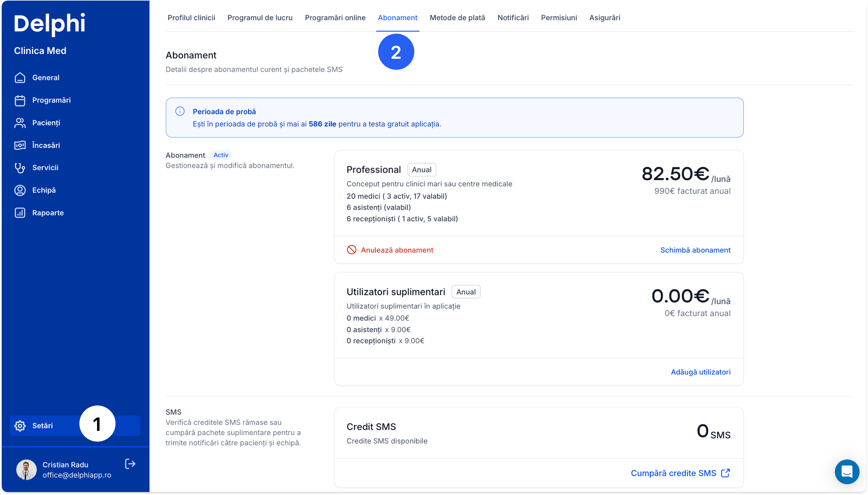Image resolution: width=868 pixels, height=495 pixels.
Task: Click Anulează abonament link
Action: (397, 250)
